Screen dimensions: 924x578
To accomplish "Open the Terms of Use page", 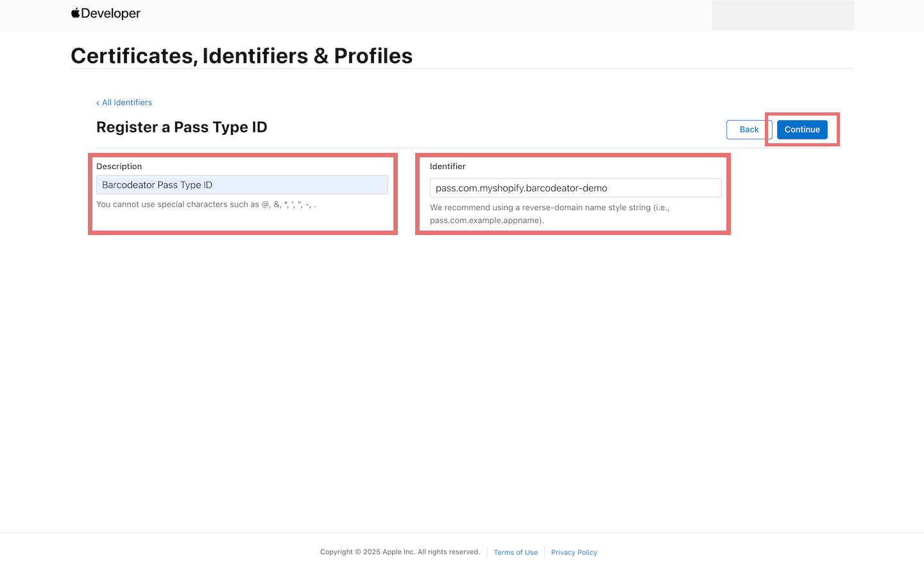I will (x=515, y=552).
